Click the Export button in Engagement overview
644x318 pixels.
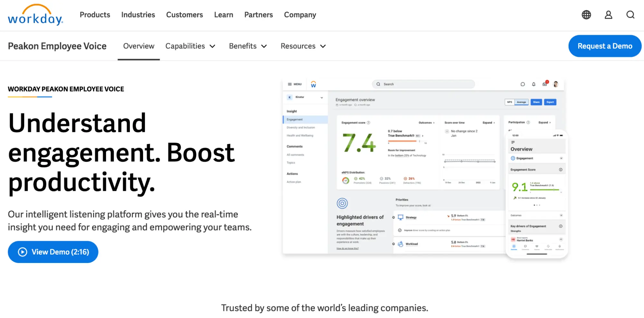(x=550, y=102)
